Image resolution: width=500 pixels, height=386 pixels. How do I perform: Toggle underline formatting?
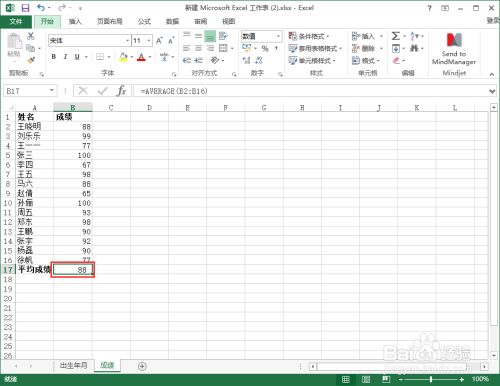click(77, 57)
